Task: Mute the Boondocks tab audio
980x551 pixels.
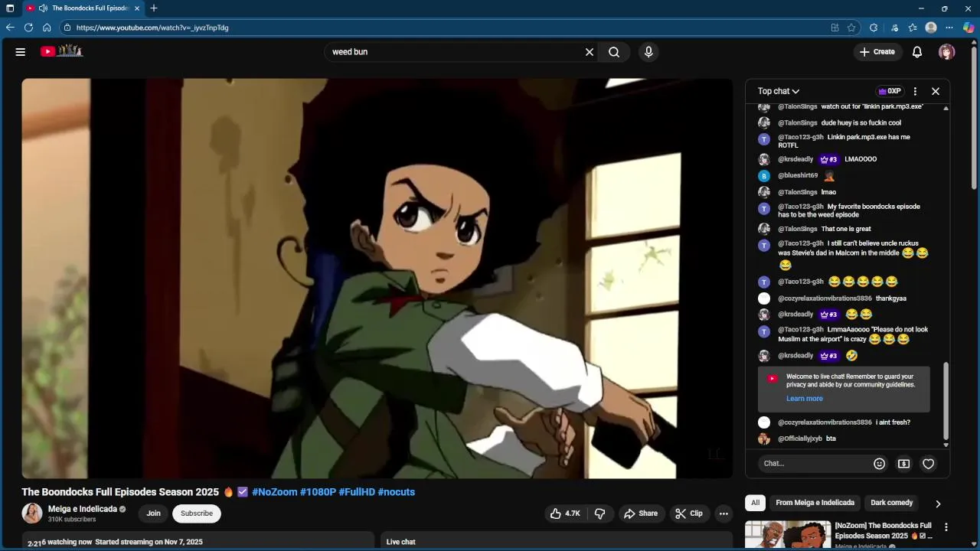Action: click(43, 8)
